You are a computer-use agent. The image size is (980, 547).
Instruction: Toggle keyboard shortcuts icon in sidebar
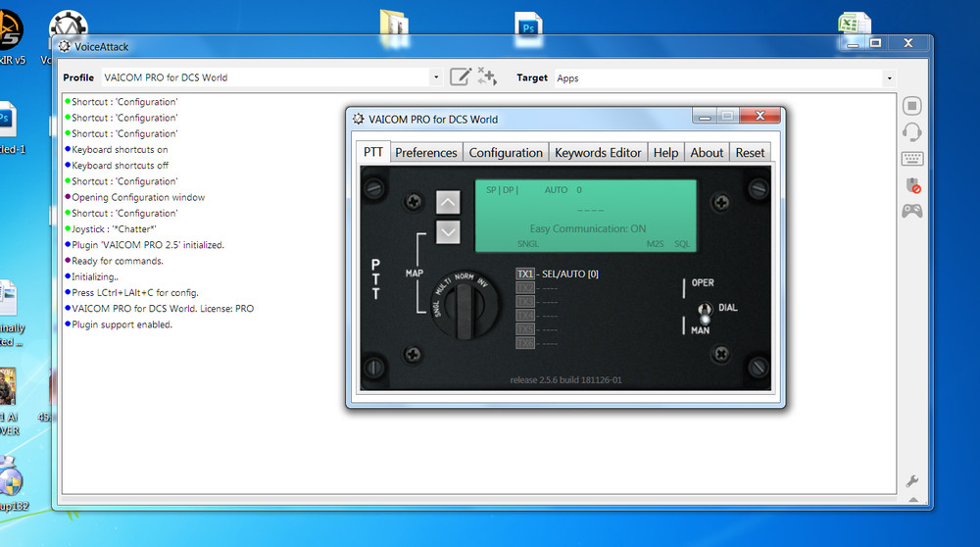[911, 159]
